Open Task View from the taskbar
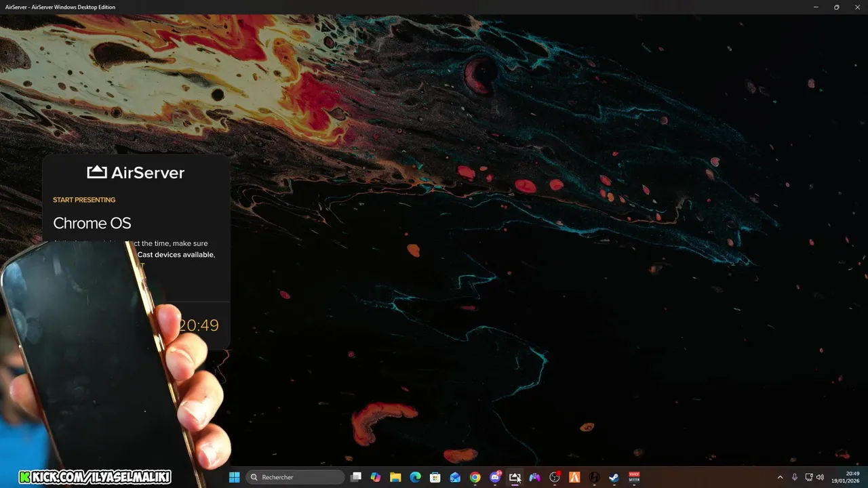The width and height of the screenshot is (868, 488). click(x=356, y=477)
